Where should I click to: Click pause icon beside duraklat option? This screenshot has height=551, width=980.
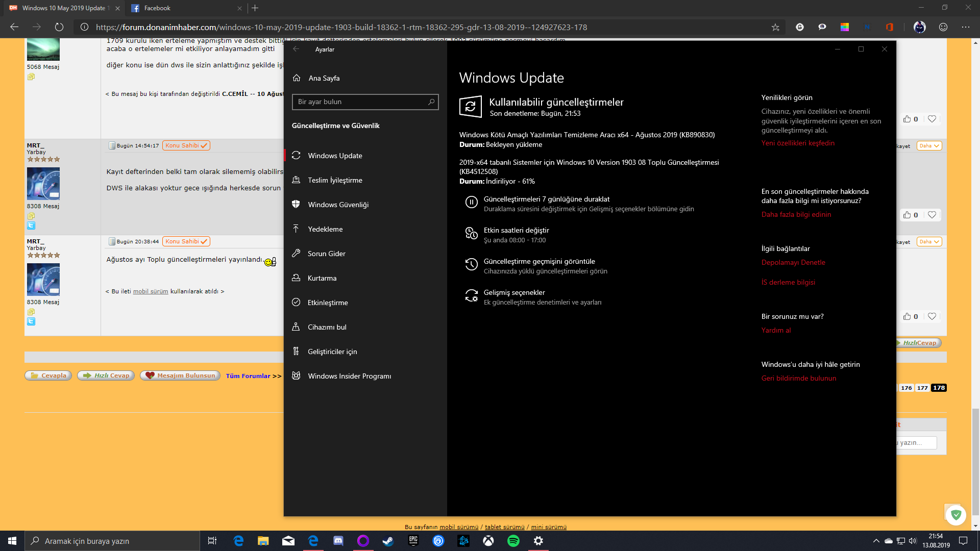click(471, 202)
